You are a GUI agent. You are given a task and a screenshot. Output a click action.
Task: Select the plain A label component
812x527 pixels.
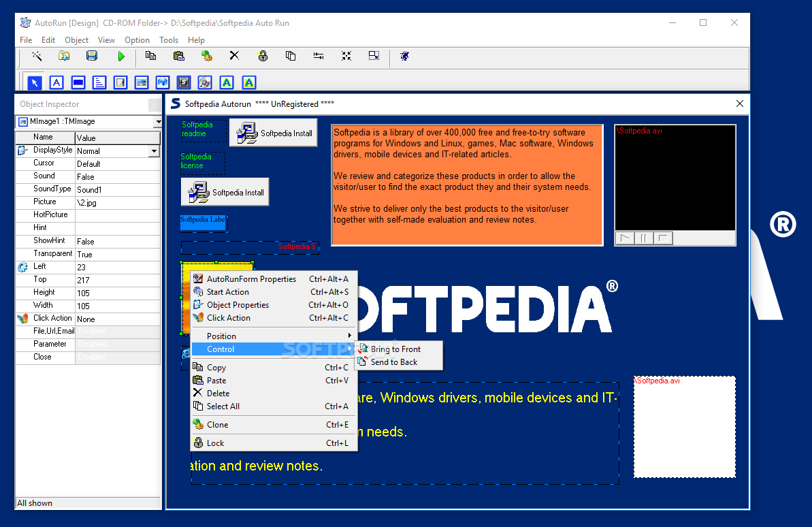click(56, 82)
